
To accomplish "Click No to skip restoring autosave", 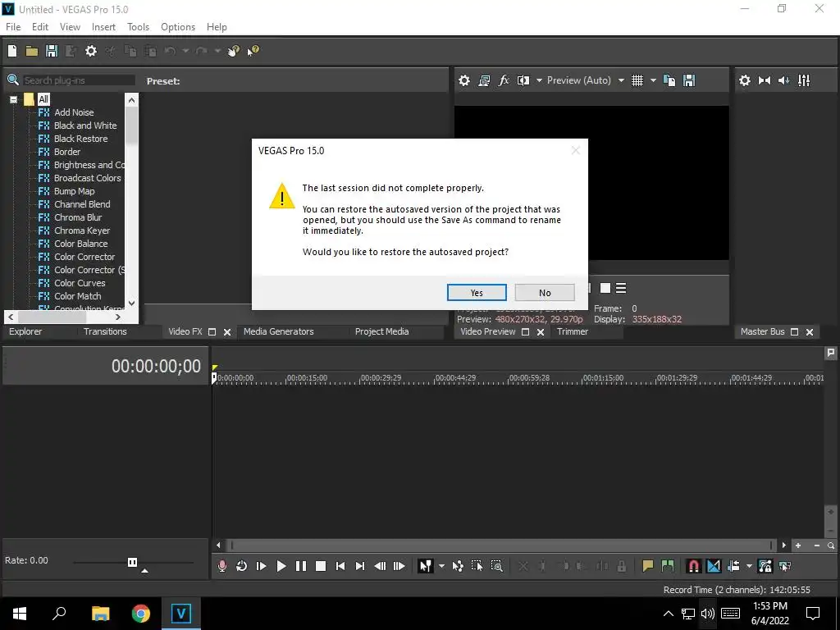I will click(545, 293).
